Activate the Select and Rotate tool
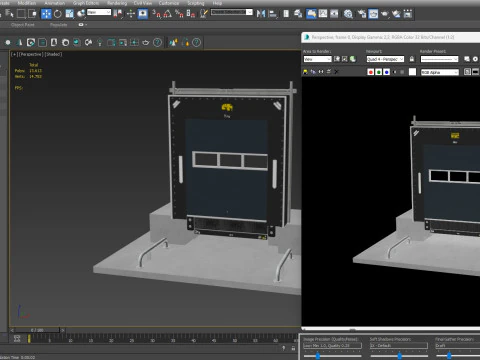 click(x=58, y=14)
